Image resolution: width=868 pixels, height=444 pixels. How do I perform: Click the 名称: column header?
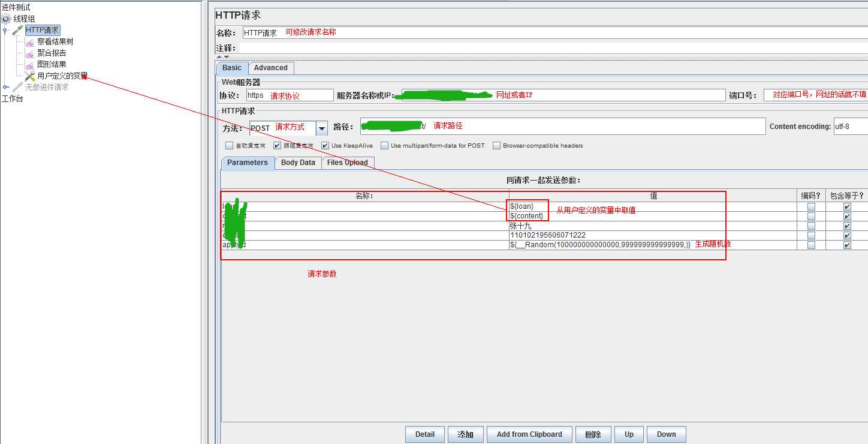click(365, 196)
